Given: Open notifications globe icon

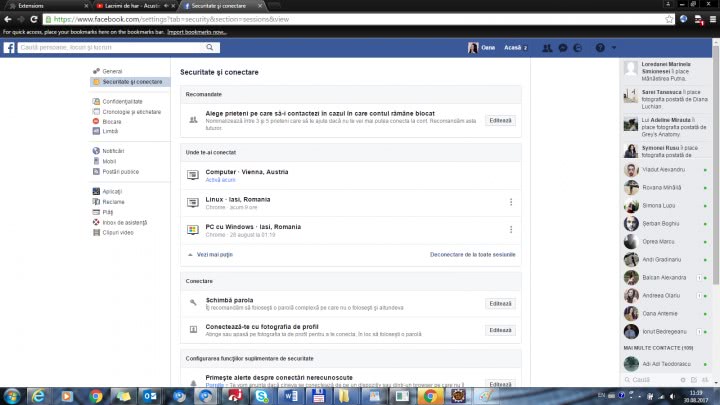Looking at the screenshot, I should [579, 48].
